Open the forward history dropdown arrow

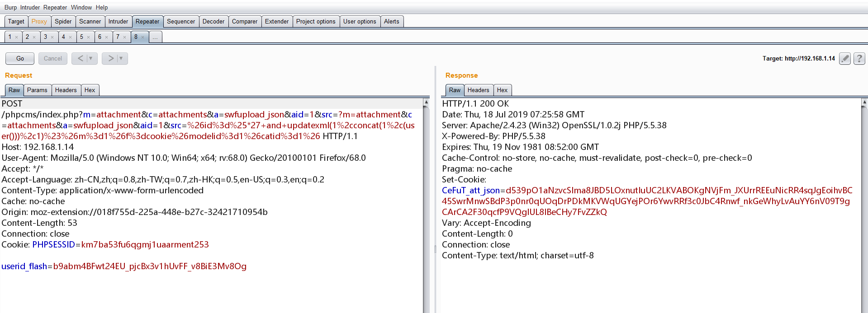121,58
